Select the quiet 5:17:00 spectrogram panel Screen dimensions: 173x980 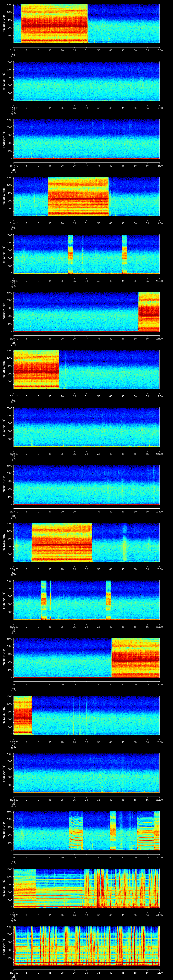coord(86,139)
